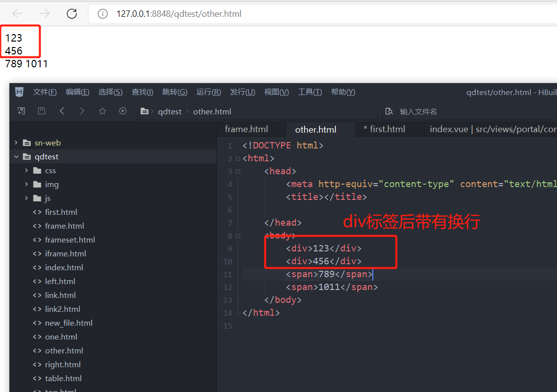Select the qdtest project row

[113, 156]
